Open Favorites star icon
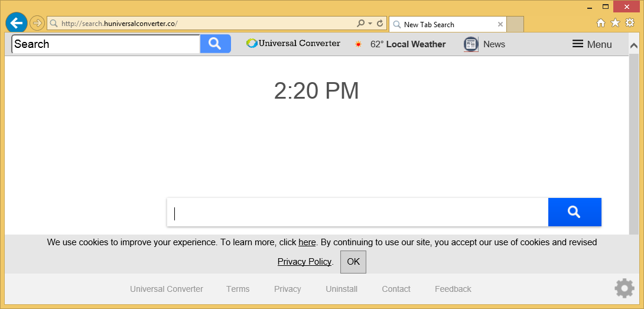The image size is (644, 309). point(615,22)
